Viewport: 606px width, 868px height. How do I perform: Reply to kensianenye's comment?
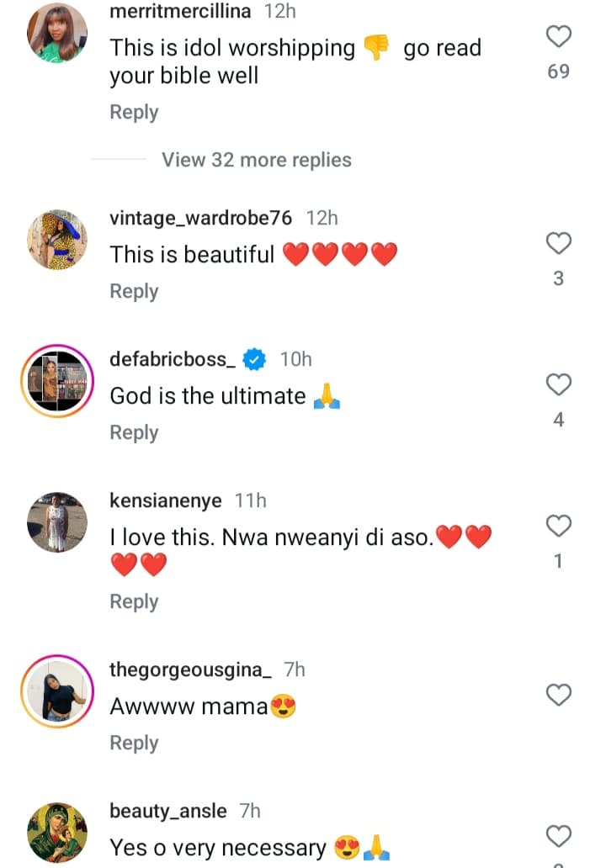coord(134,601)
